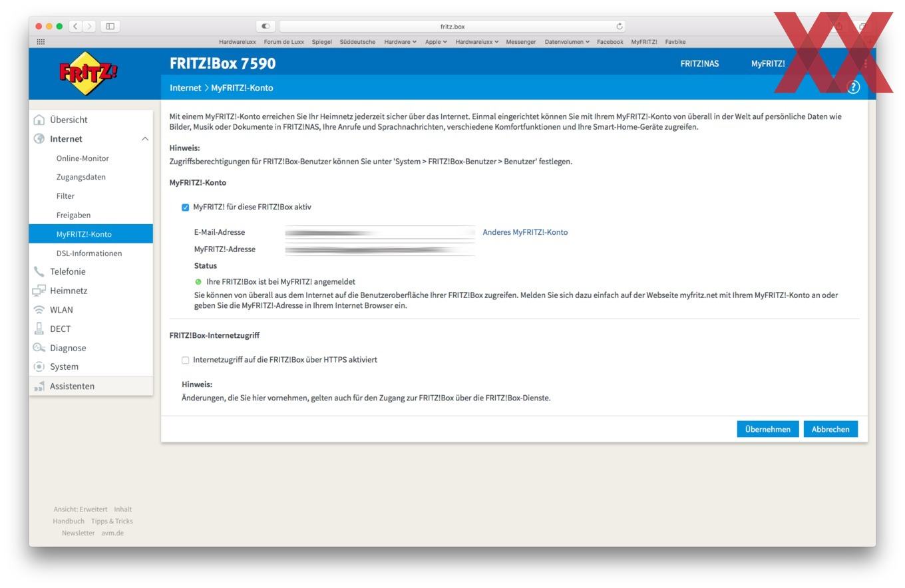Click the Diagnose icon
Viewport: 905px width, 588px height.
39,348
